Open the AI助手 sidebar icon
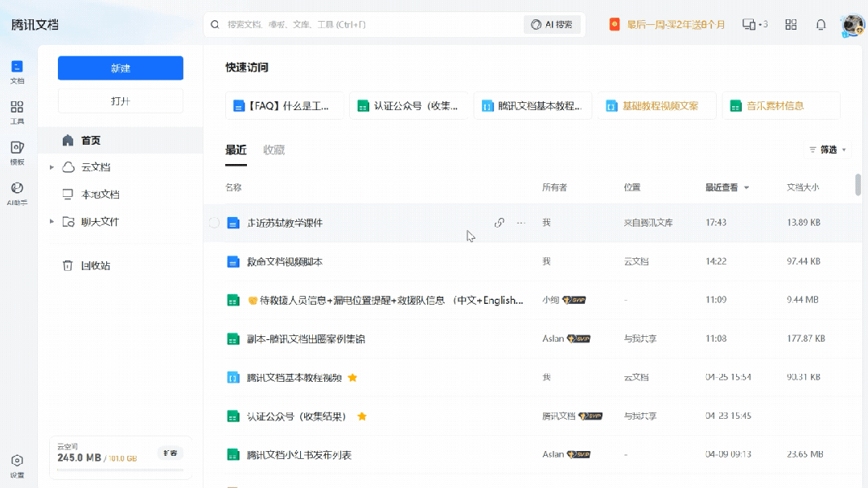The height and width of the screenshot is (488, 868). 17,192
